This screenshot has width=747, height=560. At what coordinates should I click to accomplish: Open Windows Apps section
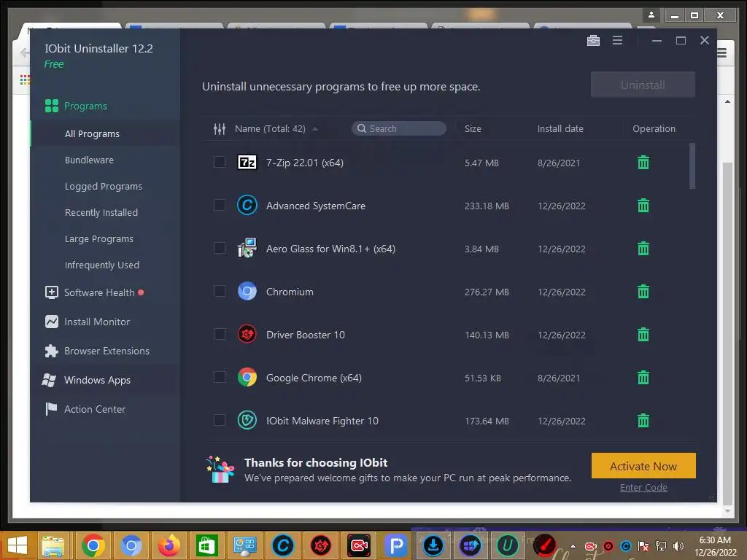[97, 380]
